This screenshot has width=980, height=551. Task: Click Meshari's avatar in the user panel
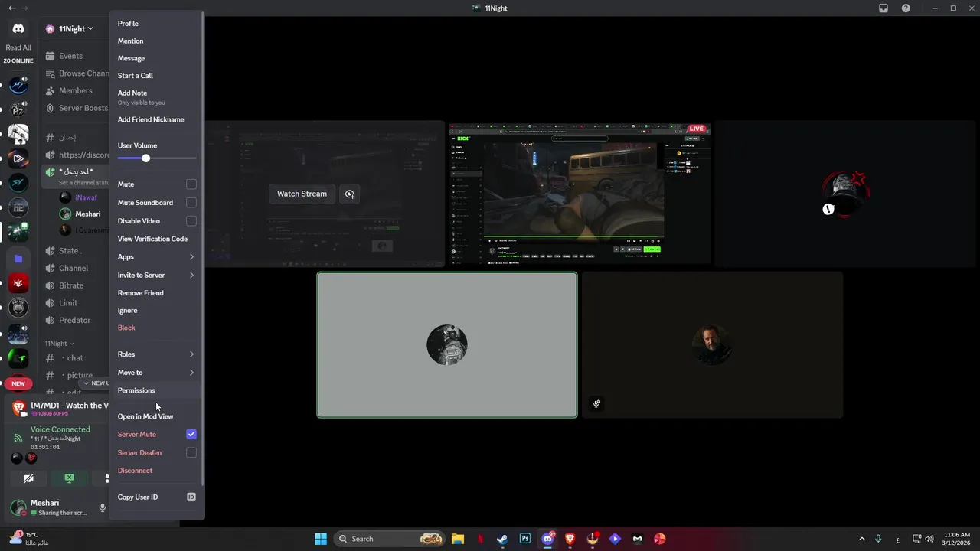[18, 507]
